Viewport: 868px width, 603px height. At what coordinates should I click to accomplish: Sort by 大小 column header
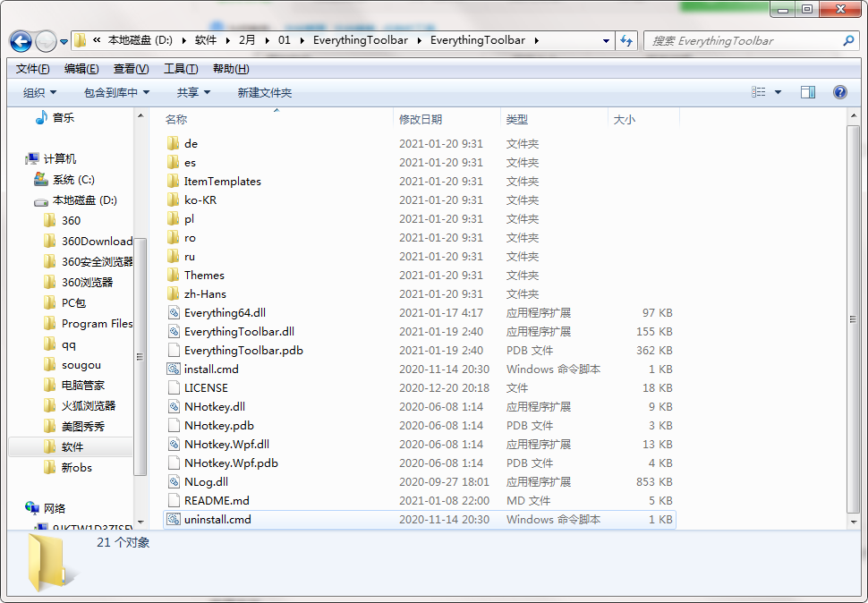(625, 119)
